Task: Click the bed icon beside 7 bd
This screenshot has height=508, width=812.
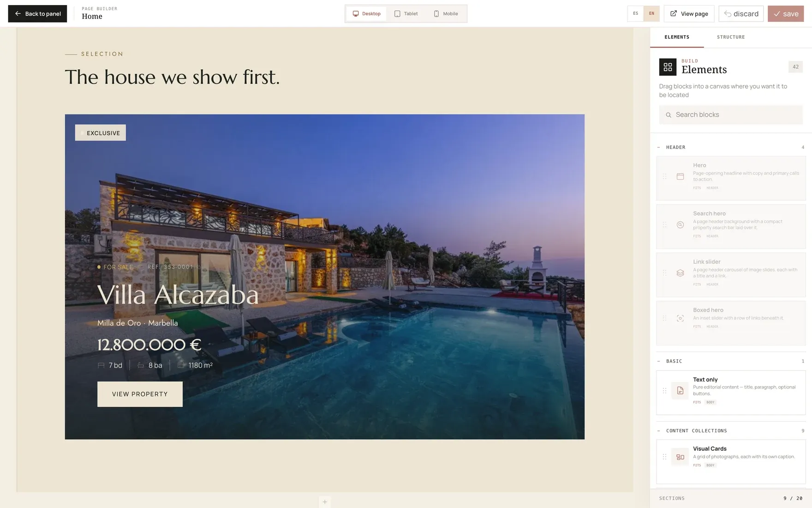Action: (101, 365)
